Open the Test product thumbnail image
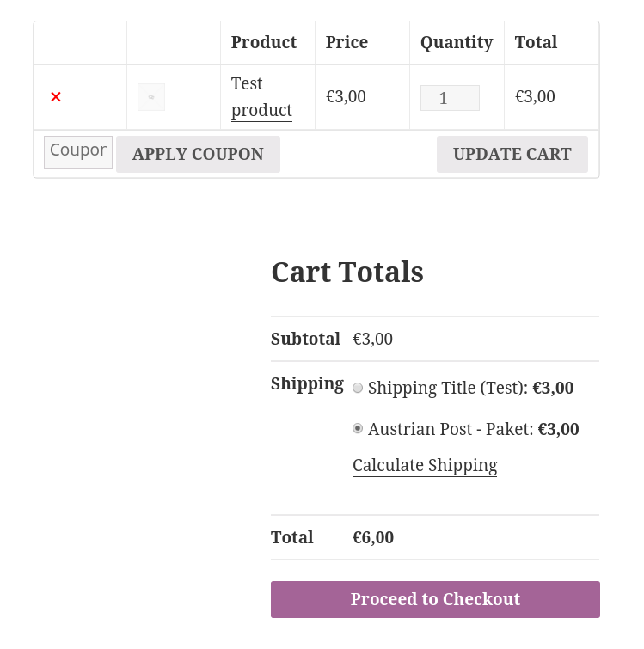This screenshot has width=644, height=649. coord(151,97)
